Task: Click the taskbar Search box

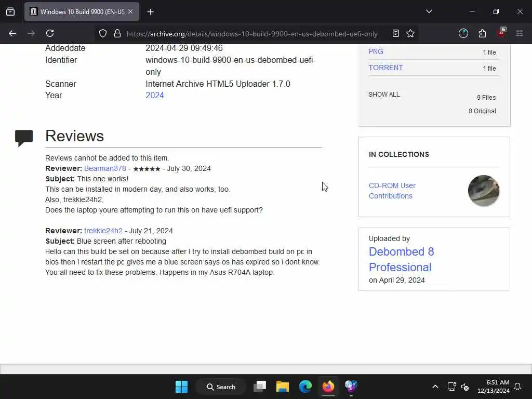Action: pos(221,387)
